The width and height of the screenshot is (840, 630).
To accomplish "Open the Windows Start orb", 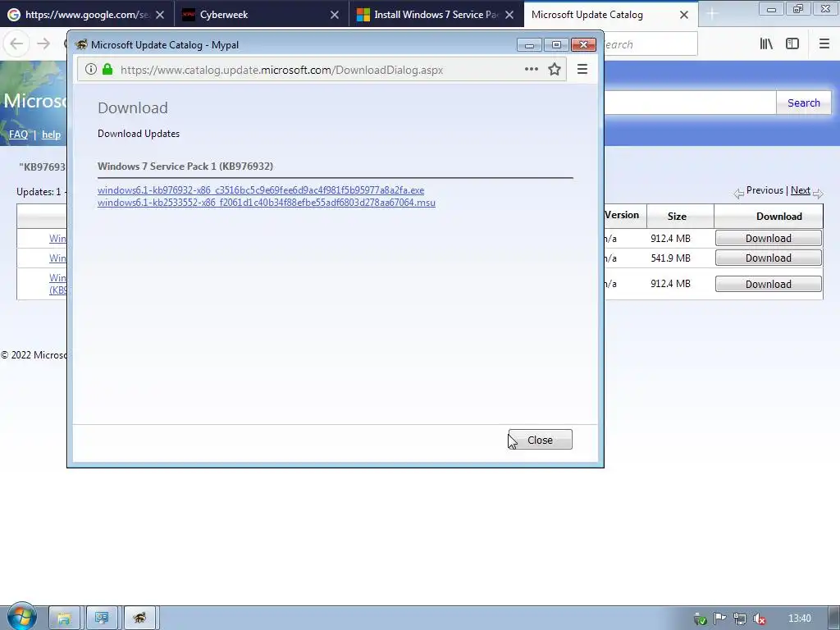I will 21,618.
